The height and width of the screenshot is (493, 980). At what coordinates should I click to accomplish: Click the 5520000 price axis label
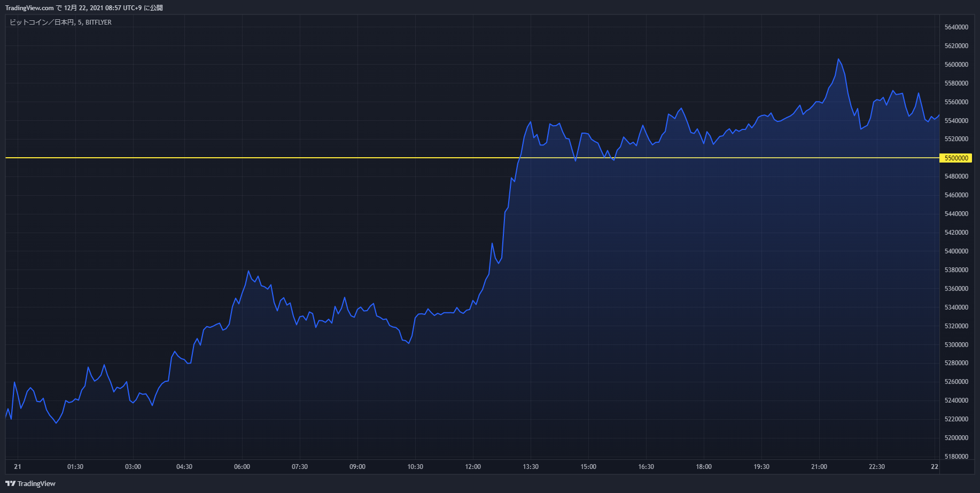[956, 139]
